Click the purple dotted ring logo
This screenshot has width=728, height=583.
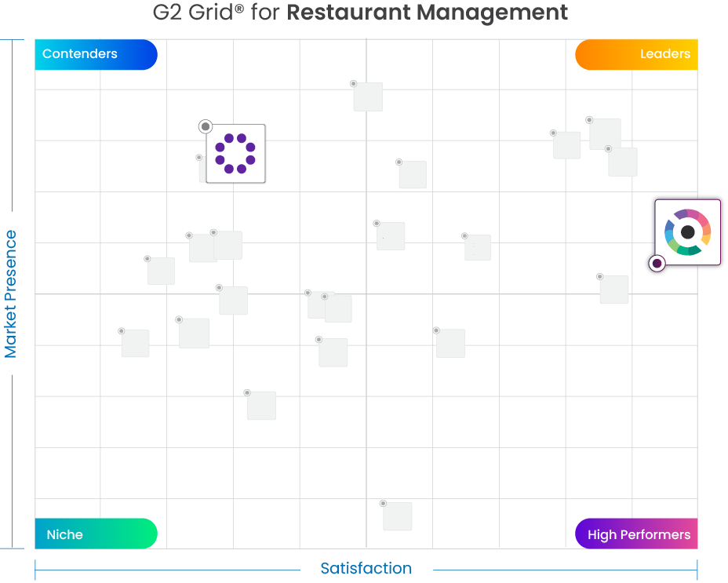click(235, 154)
